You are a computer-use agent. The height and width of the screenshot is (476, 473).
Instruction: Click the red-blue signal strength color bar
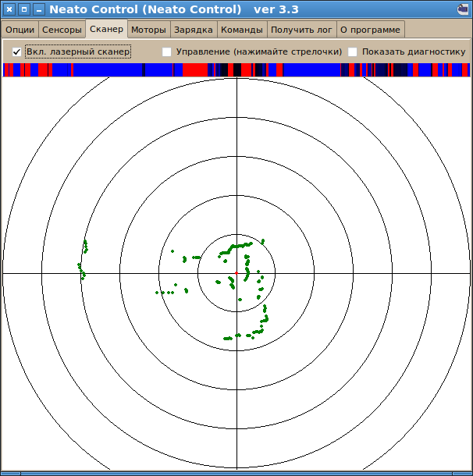(x=236, y=69)
